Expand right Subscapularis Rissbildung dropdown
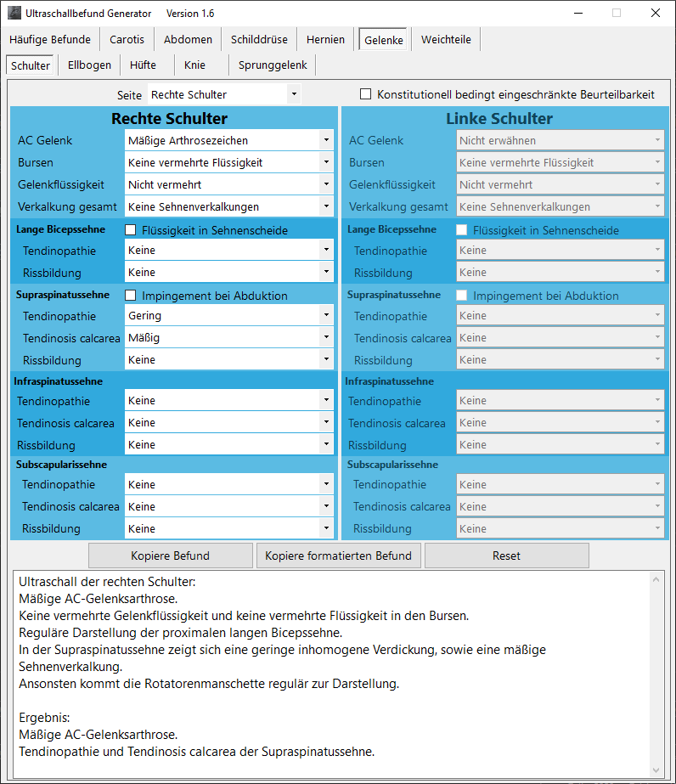This screenshot has width=676, height=784. point(229,528)
